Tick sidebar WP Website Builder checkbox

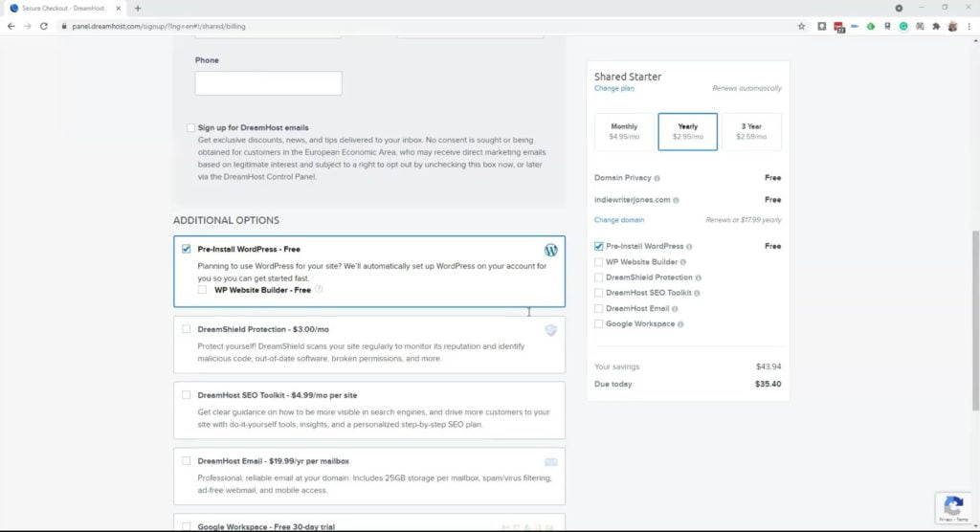599,262
